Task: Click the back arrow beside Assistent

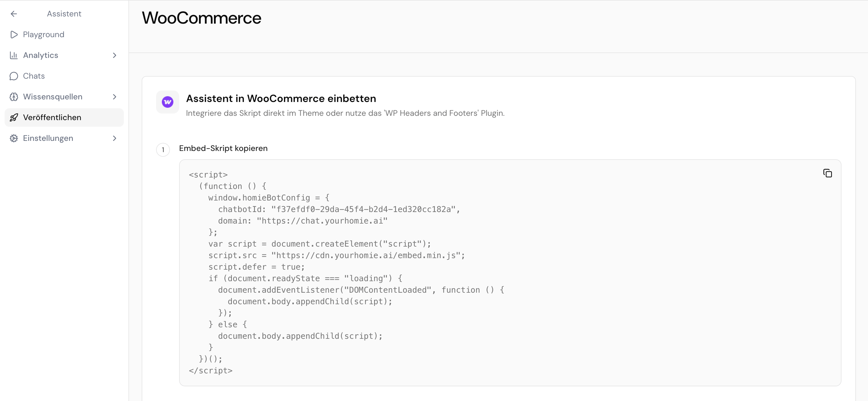Action: (x=14, y=14)
